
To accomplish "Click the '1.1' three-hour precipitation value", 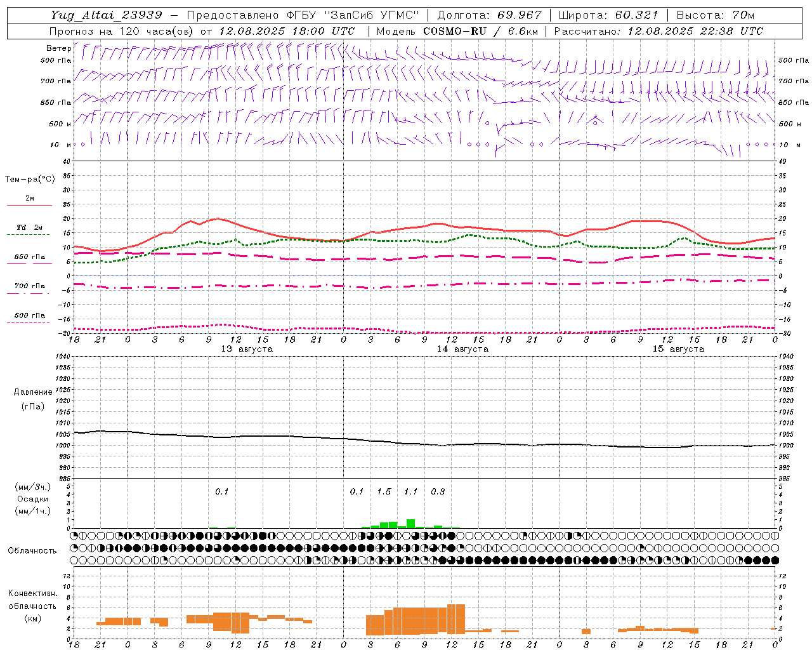I will (411, 492).
